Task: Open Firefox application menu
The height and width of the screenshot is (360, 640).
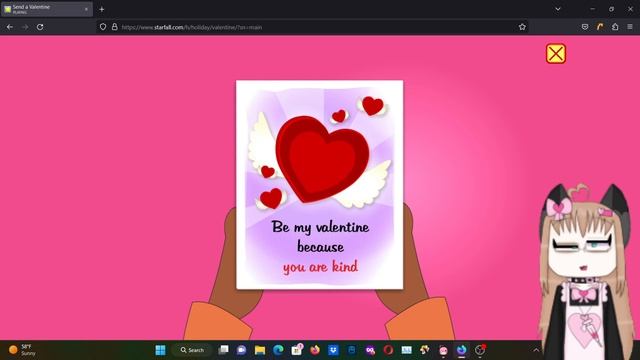Action: [630, 27]
